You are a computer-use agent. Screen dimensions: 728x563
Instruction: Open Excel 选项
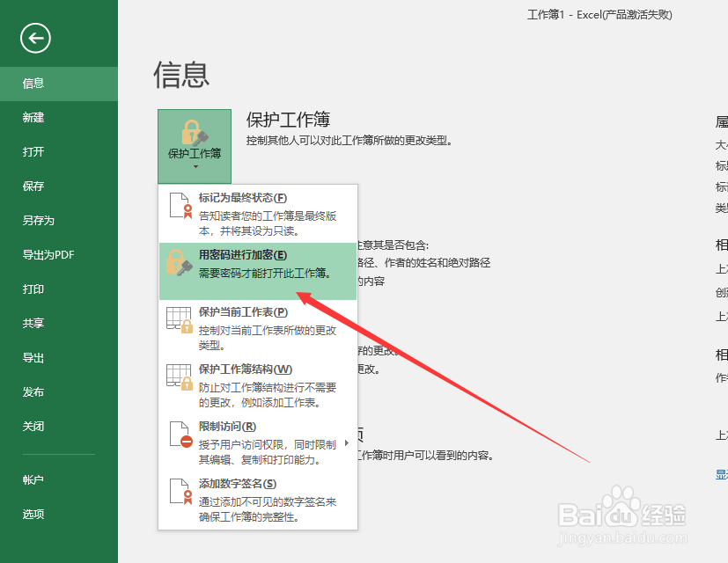(33, 513)
